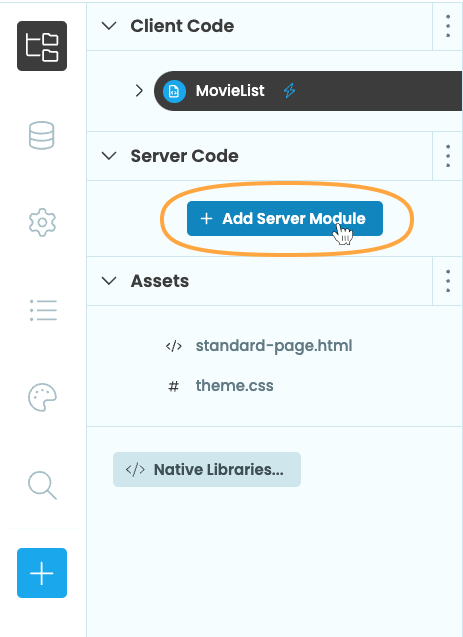463x637 pixels.
Task: Click the hash icon beside theme.css
Action: 173,386
